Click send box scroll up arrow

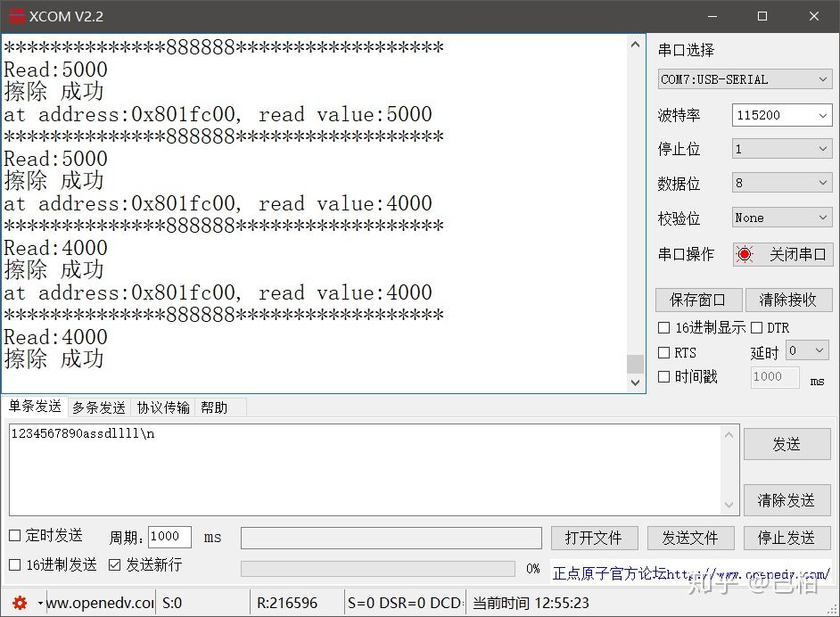[729, 435]
